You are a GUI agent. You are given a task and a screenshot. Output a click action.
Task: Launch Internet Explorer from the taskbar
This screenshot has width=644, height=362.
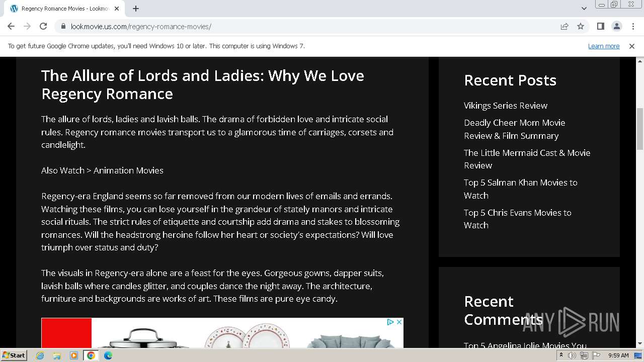pyautogui.click(x=40, y=355)
